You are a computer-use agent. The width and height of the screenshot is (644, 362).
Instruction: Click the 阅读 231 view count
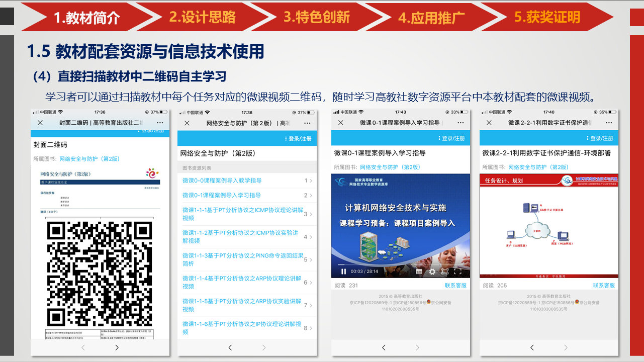346,286
